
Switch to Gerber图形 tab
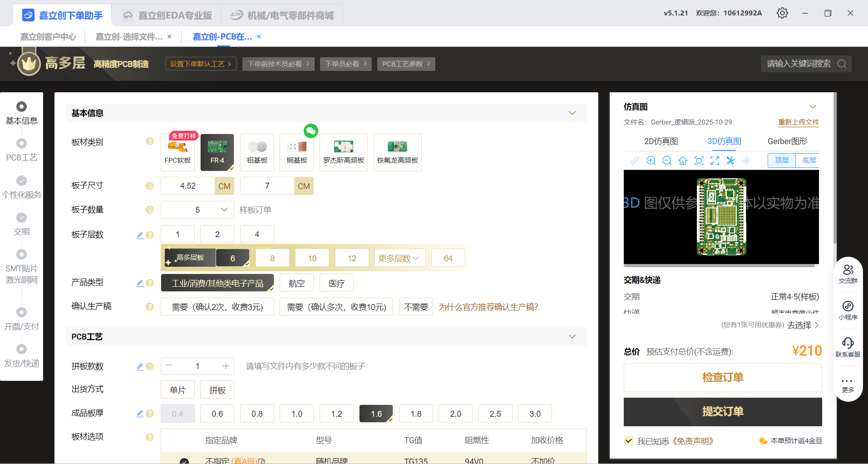788,141
